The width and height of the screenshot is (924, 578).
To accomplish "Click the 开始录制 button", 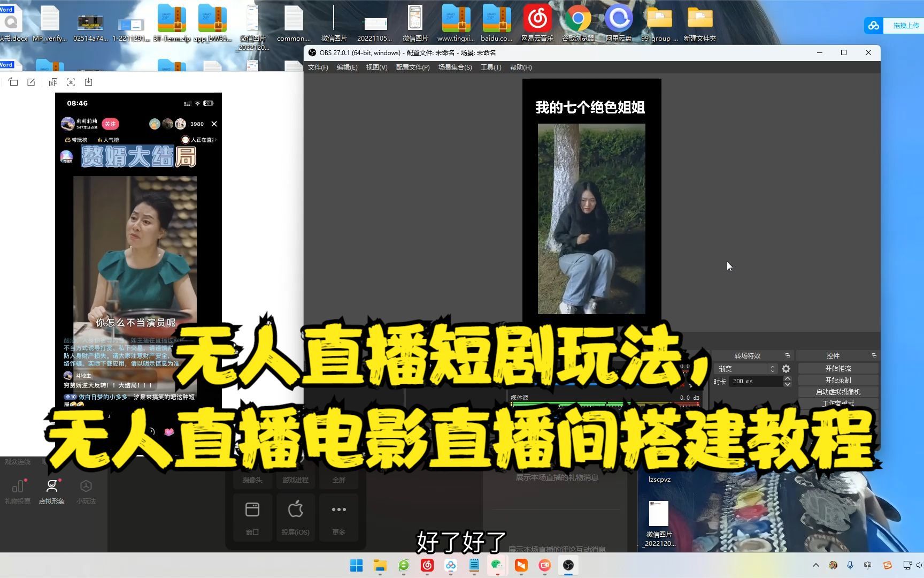I will click(x=838, y=380).
